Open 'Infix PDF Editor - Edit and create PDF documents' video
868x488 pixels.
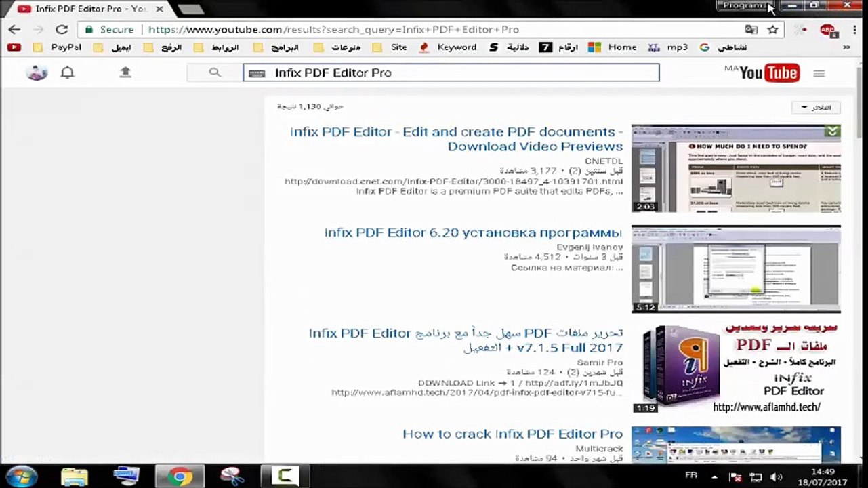456,139
